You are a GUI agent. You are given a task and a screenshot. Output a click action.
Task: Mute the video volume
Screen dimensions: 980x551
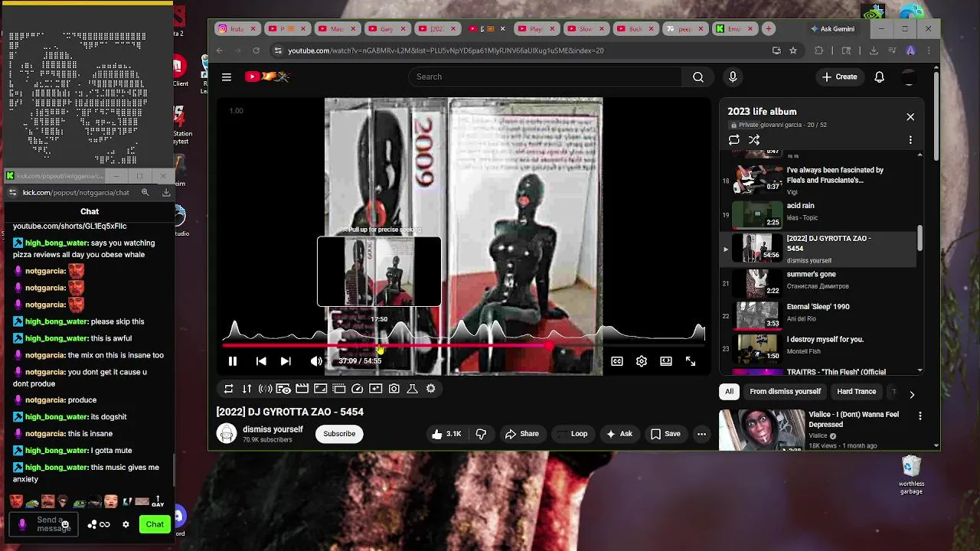(x=316, y=361)
